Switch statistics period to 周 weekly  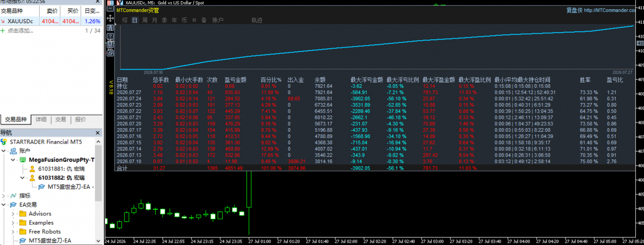pyautogui.click(x=144, y=20)
